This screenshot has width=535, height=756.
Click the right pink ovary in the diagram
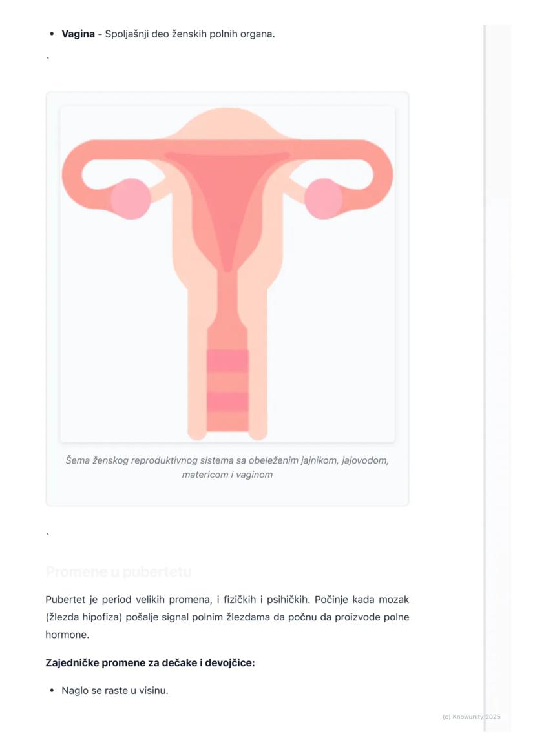[x=323, y=199]
